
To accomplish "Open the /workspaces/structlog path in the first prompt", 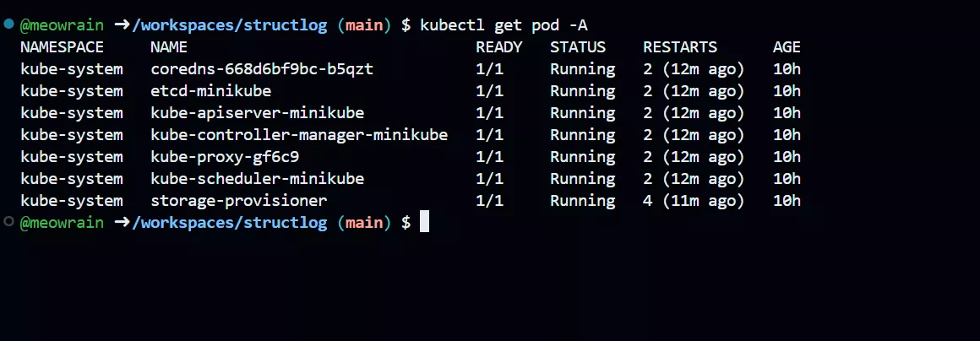I will click(x=229, y=25).
